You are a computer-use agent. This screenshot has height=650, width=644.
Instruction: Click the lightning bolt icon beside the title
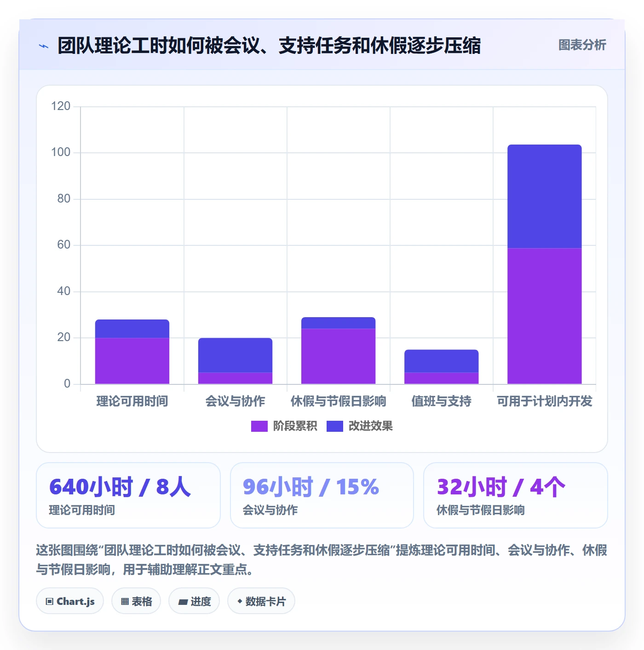(x=44, y=46)
